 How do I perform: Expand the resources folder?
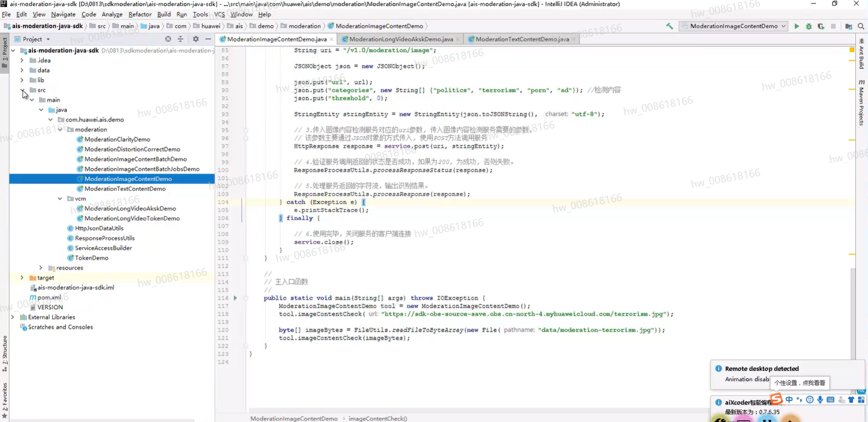(41, 268)
